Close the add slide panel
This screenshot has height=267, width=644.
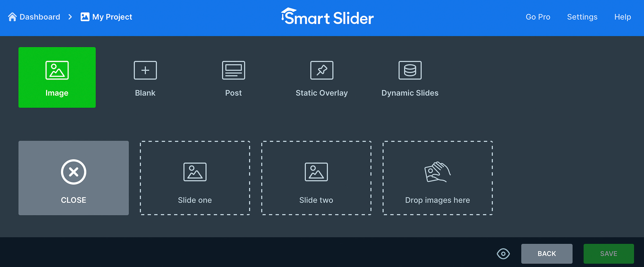(x=73, y=178)
